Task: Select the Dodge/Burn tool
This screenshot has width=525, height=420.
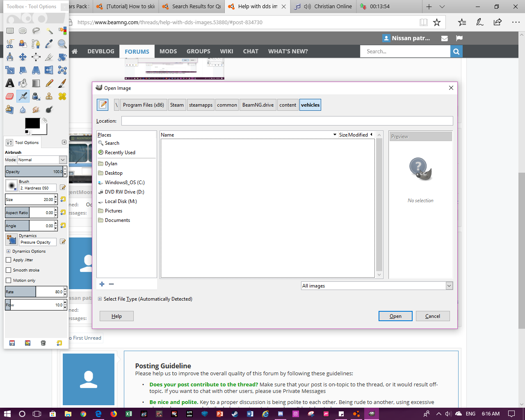Action: pyautogui.click(x=49, y=110)
